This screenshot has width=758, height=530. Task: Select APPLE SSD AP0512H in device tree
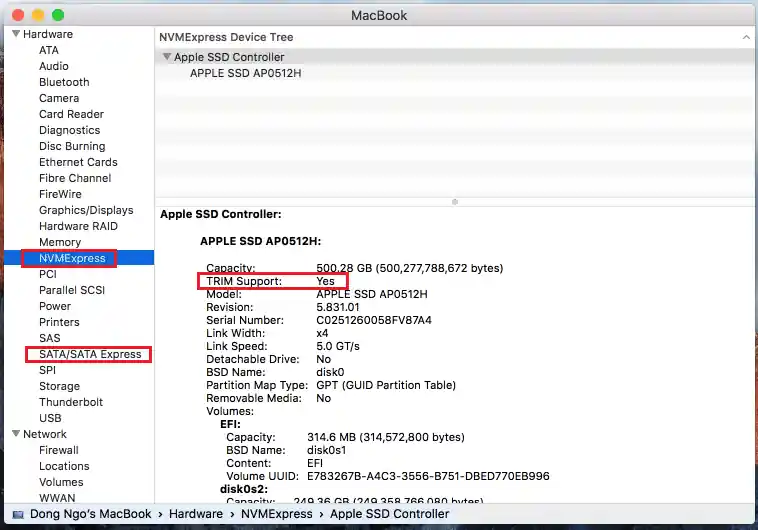click(246, 73)
